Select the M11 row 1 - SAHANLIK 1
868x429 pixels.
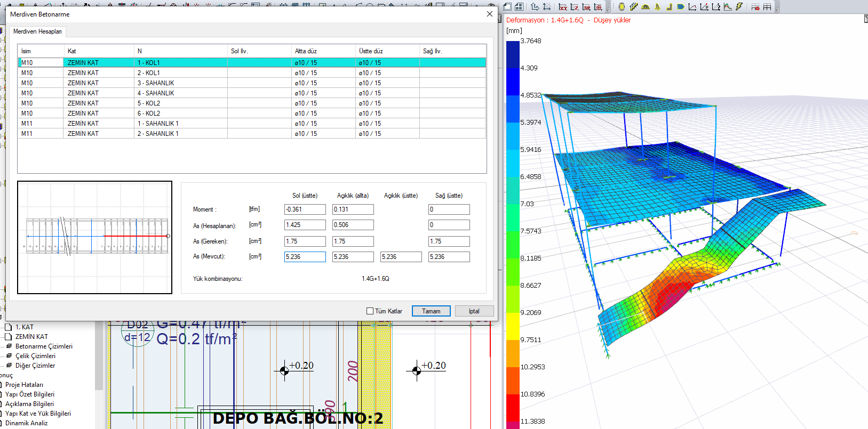252,124
